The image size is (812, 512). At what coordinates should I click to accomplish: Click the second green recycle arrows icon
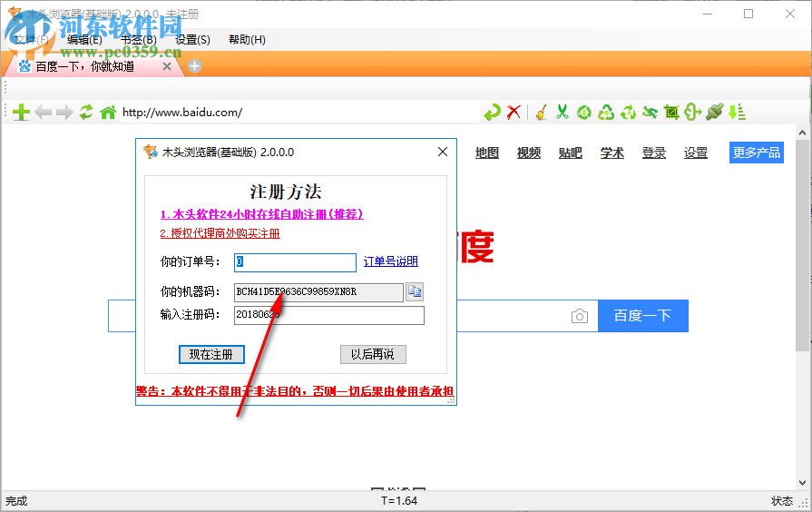pyautogui.click(x=628, y=112)
